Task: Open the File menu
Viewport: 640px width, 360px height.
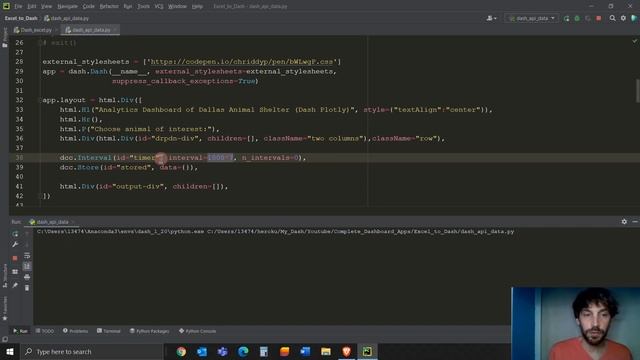Action: click(18, 7)
